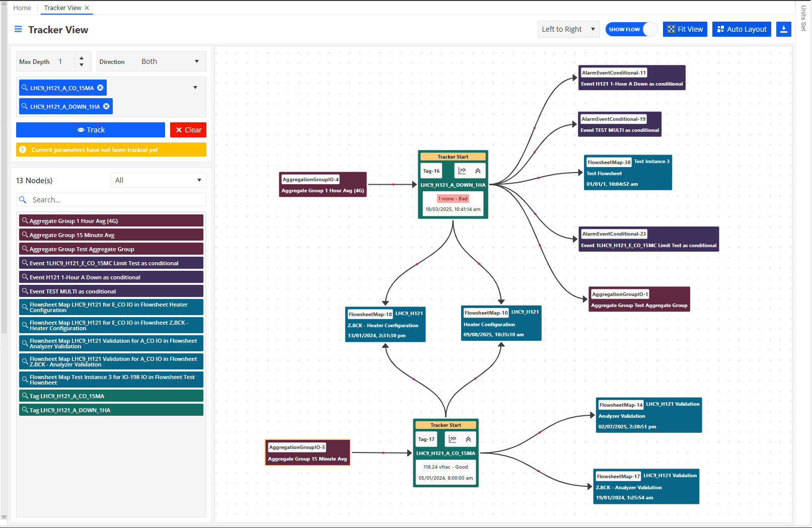Select Event 1LHC9_H121_E_CO_15MC Limit Test list item
812x528 pixels.
[x=111, y=263]
